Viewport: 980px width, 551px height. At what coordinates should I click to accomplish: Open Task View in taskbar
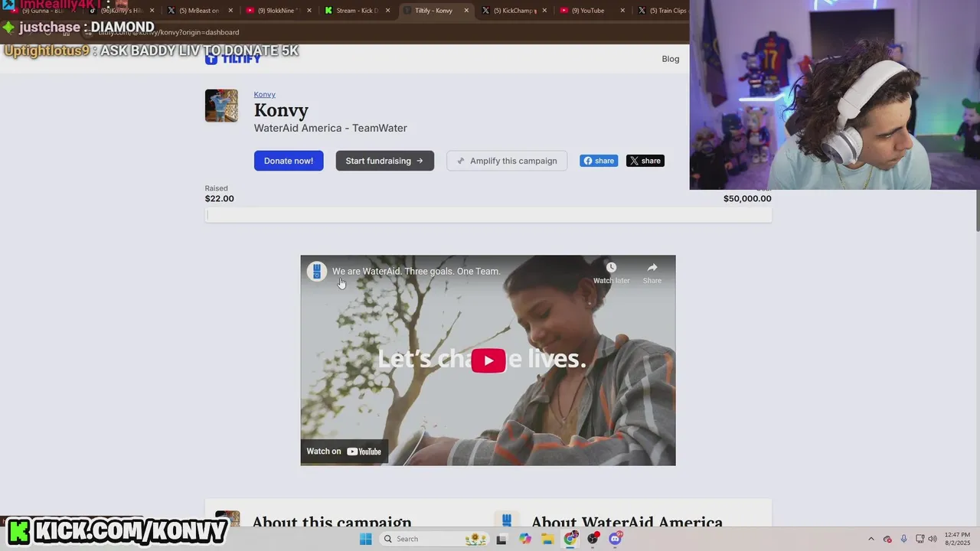[501, 539]
